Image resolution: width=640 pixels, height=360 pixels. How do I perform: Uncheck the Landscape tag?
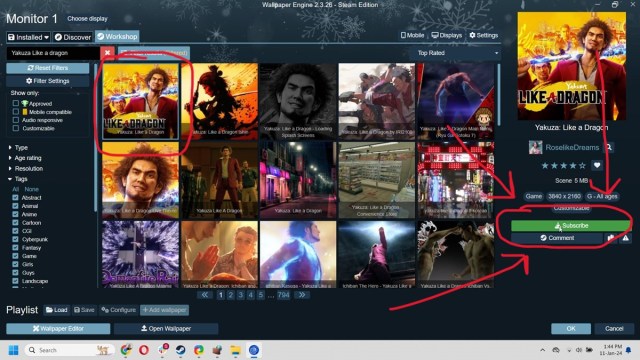click(x=15, y=281)
